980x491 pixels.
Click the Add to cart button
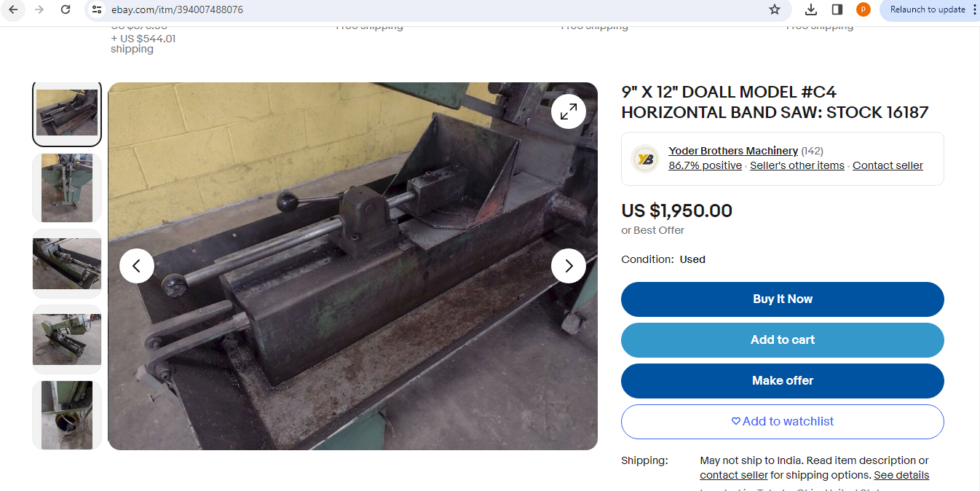coord(783,340)
